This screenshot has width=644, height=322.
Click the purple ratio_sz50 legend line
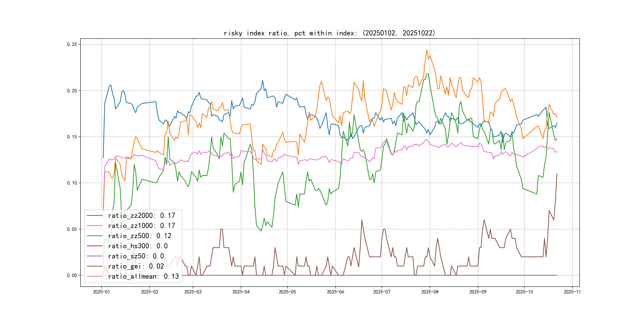[x=94, y=256]
